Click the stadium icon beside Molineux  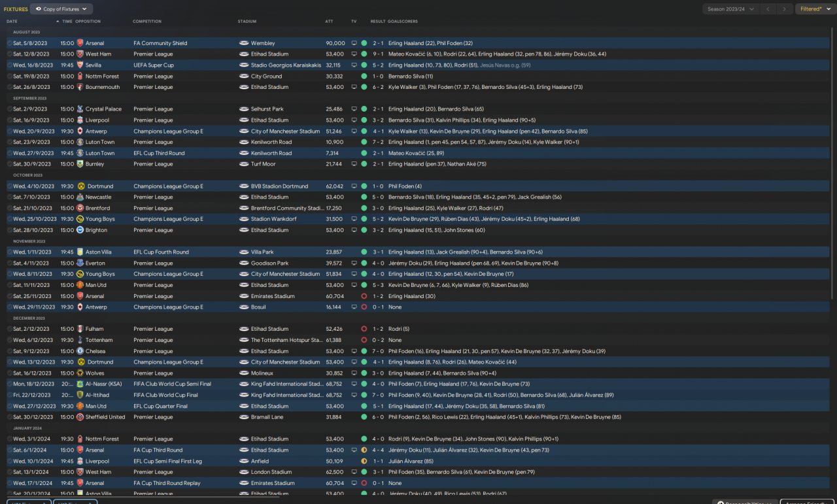(244, 373)
